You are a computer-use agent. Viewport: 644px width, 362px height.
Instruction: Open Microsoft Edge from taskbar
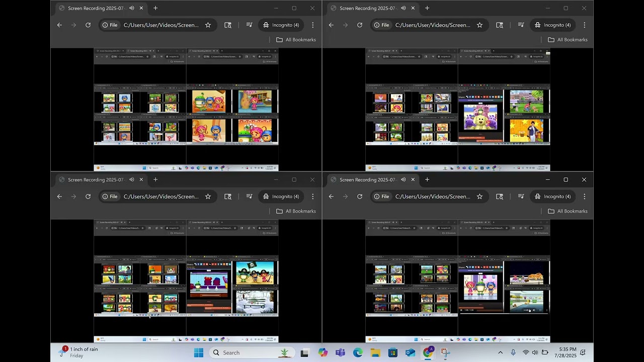coord(358,352)
